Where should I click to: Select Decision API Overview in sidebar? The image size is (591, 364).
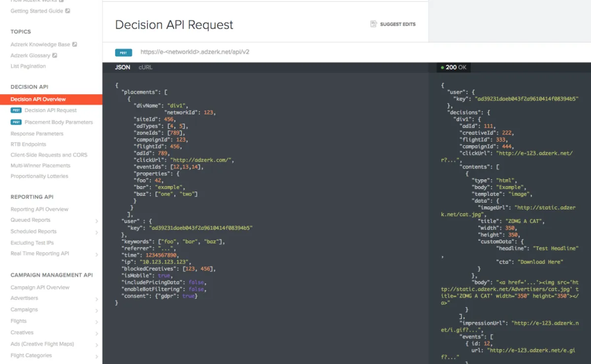[x=51, y=99]
